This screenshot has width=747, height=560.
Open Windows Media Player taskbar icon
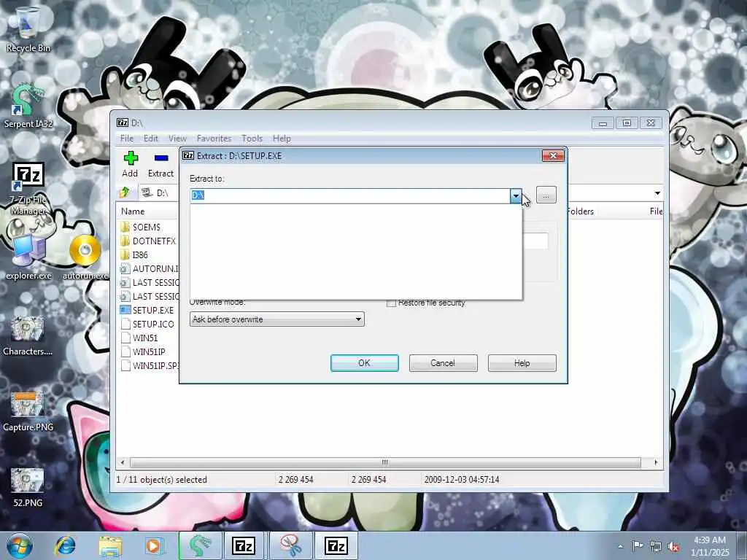155,546
